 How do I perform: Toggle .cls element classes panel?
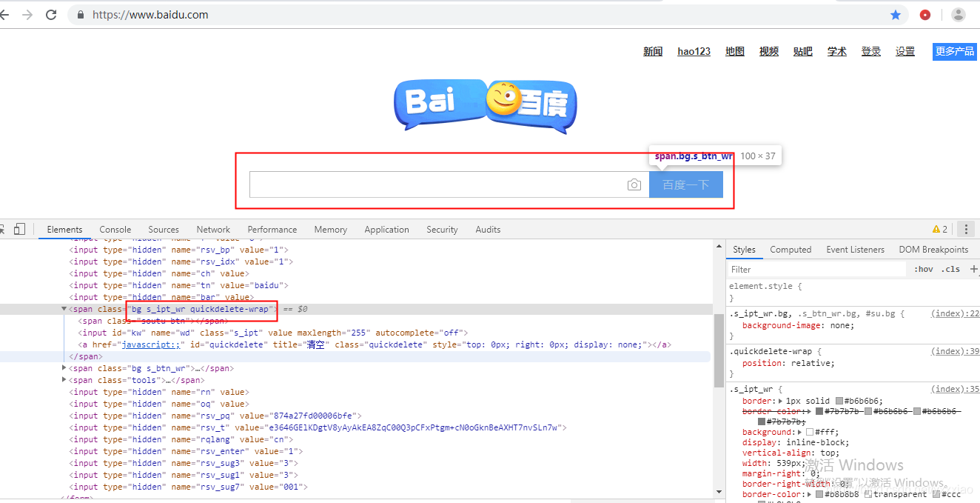[950, 270]
